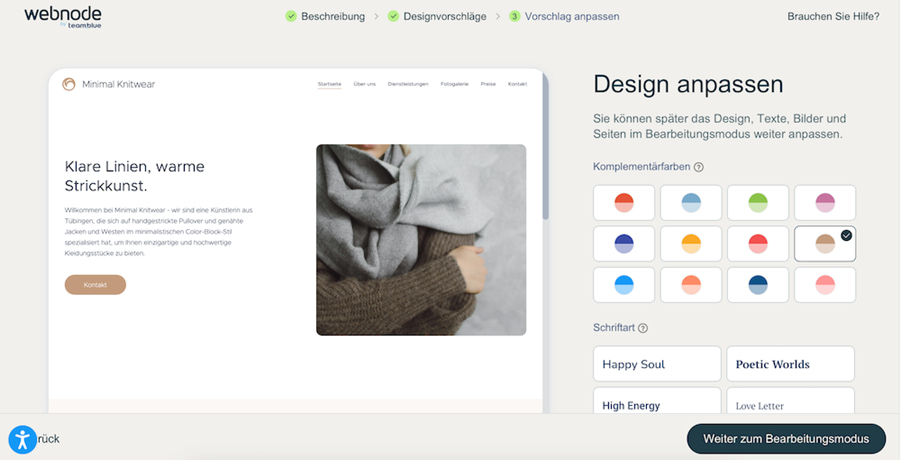Choose the High Energy font
The height and width of the screenshot is (460, 901).
(657, 401)
